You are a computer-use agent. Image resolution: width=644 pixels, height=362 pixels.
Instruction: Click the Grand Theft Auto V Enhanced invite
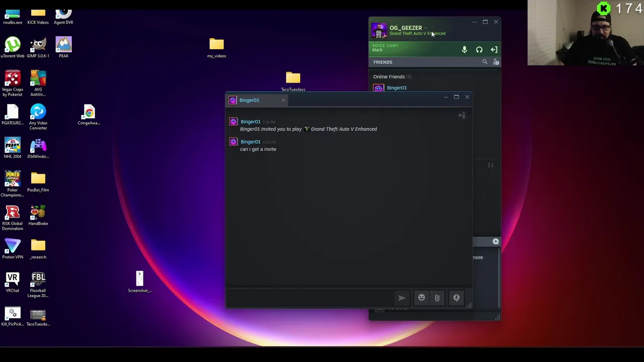click(x=344, y=129)
